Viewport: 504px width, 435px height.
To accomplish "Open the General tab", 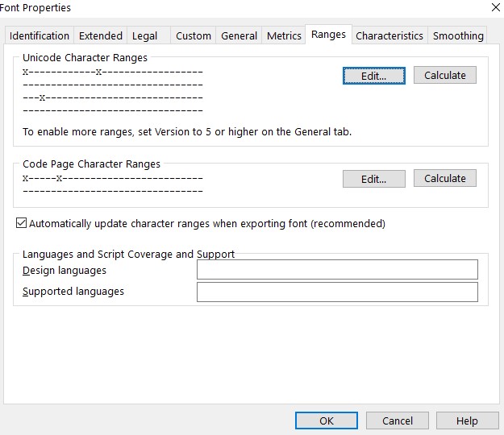I will pos(240,35).
